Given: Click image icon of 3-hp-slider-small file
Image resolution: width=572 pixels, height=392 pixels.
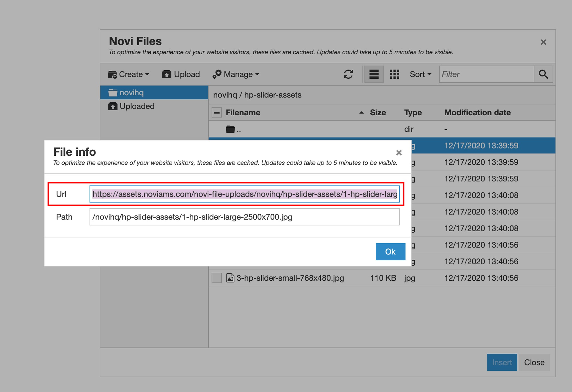Looking at the screenshot, I should [x=230, y=278].
